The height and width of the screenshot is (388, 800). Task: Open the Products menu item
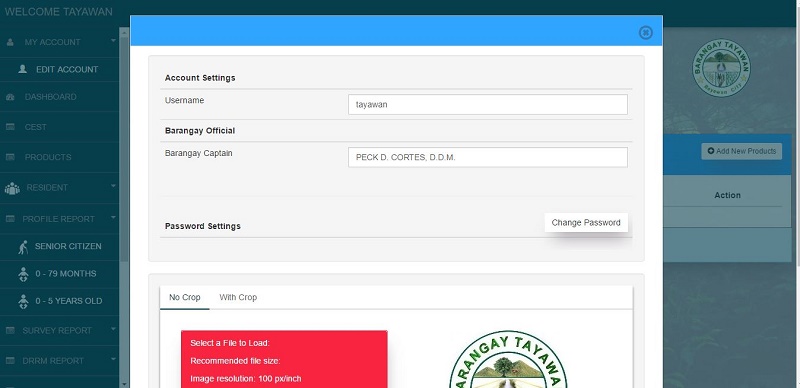point(48,157)
